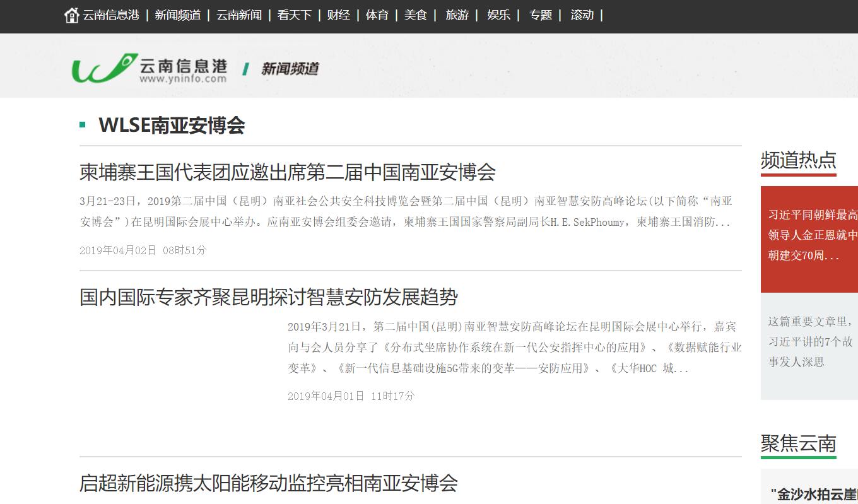Click the 金沙水拍云崖 sidebar headline

pos(813,494)
